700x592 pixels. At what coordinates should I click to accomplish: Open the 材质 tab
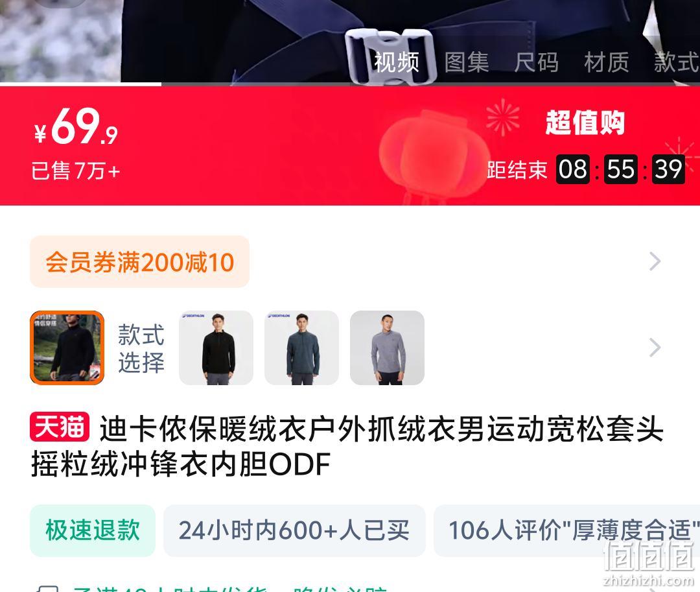click(x=606, y=62)
